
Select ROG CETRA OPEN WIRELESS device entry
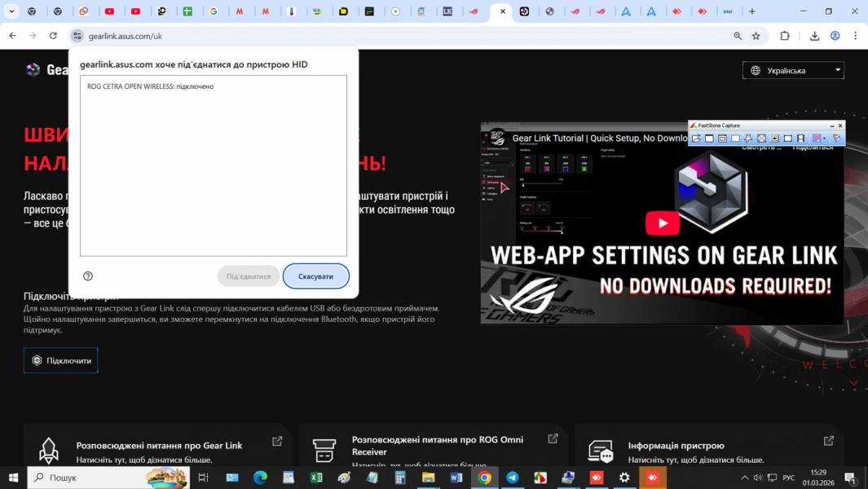tap(150, 86)
